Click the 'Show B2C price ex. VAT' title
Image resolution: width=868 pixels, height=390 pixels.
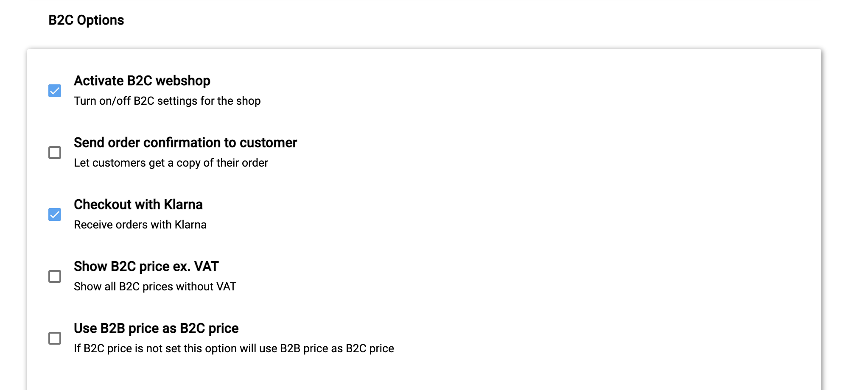pos(146,266)
